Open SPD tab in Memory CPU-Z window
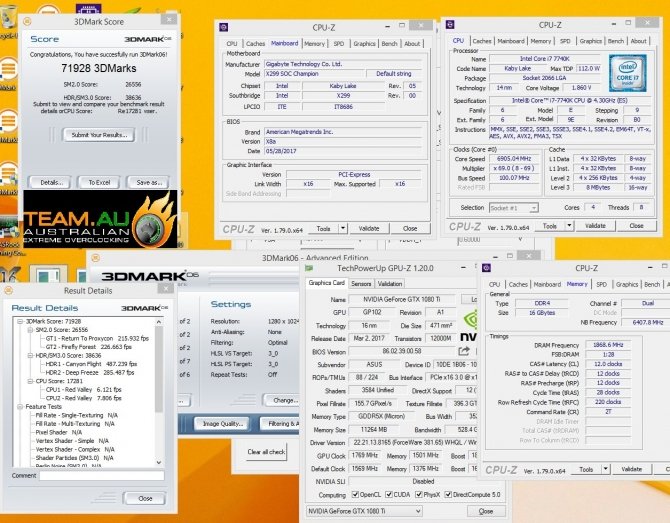 click(601, 285)
